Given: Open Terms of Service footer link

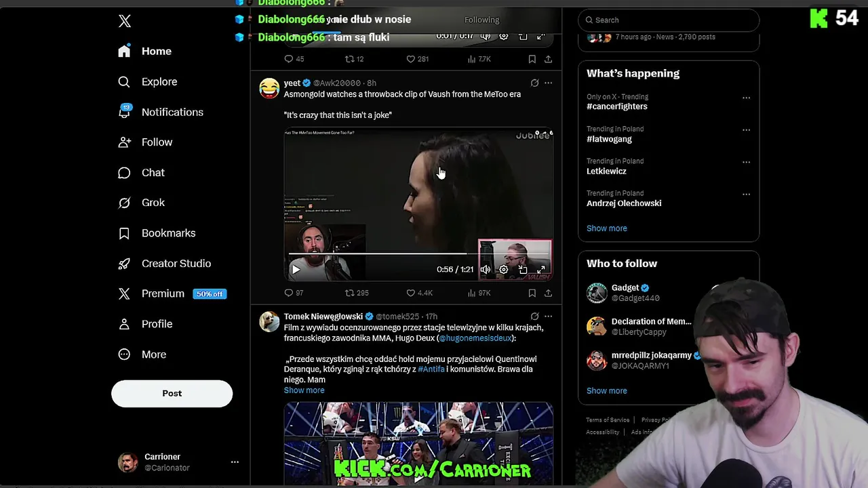Looking at the screenshot, I should [608, 420].
